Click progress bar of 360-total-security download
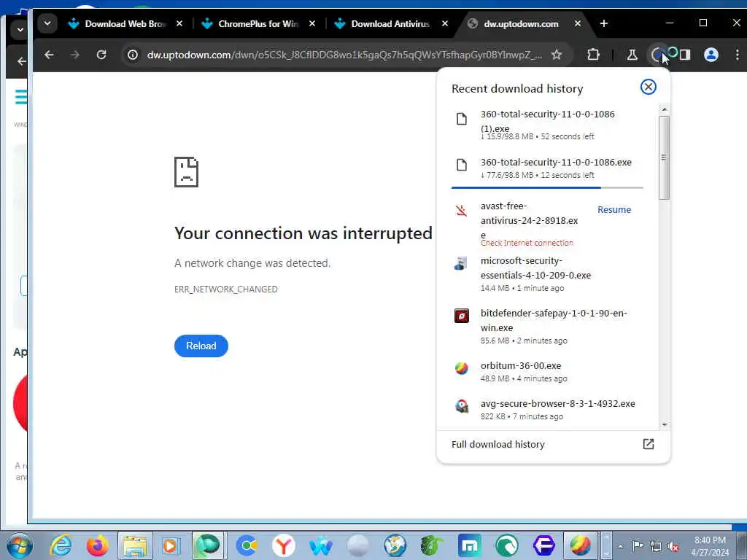Viewport: 747px width, 560px height. (547, 187)
